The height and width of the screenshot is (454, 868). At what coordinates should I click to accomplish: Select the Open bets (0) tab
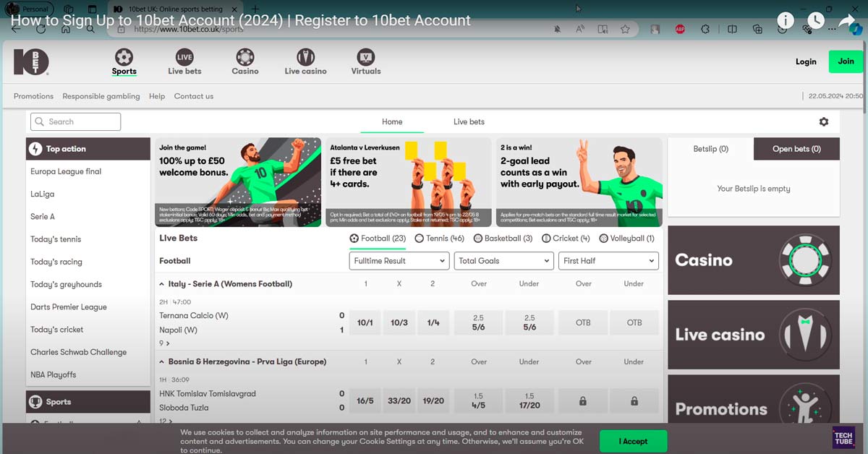[x=796, y=149]
